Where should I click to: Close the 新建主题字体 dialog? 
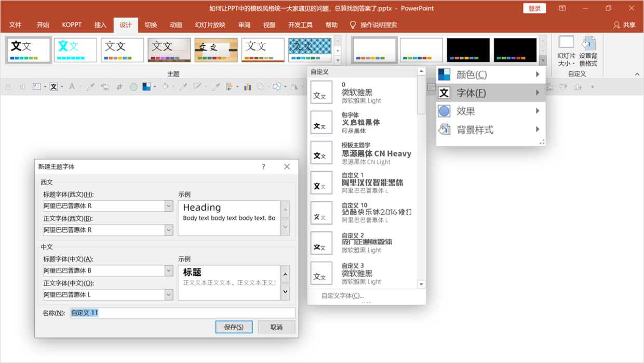point(287,166)
